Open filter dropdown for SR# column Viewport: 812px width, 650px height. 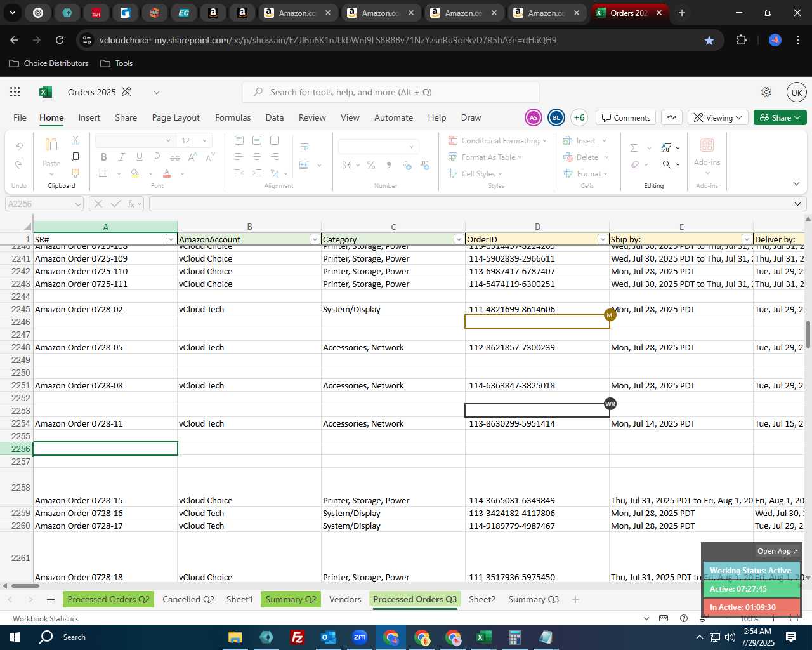click(x=170, y=239)
